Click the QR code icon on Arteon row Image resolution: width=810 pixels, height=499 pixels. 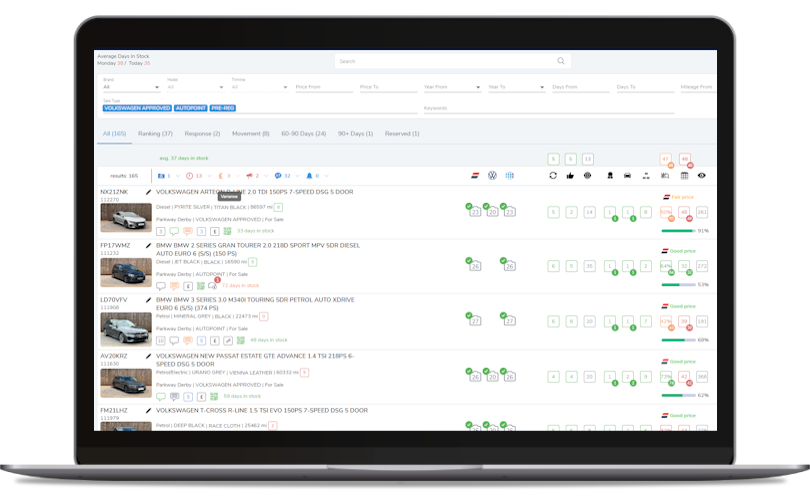(227, 231)
